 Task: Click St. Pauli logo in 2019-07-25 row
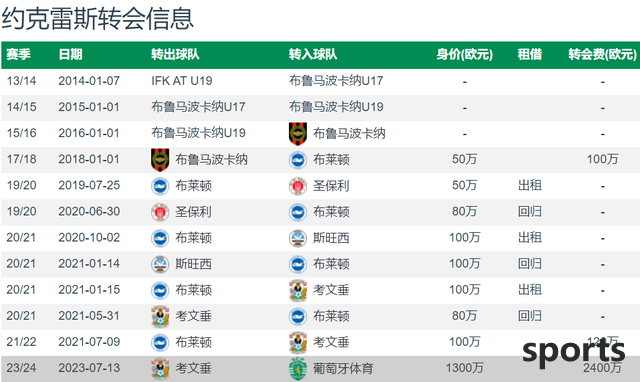tap(298, 186)
